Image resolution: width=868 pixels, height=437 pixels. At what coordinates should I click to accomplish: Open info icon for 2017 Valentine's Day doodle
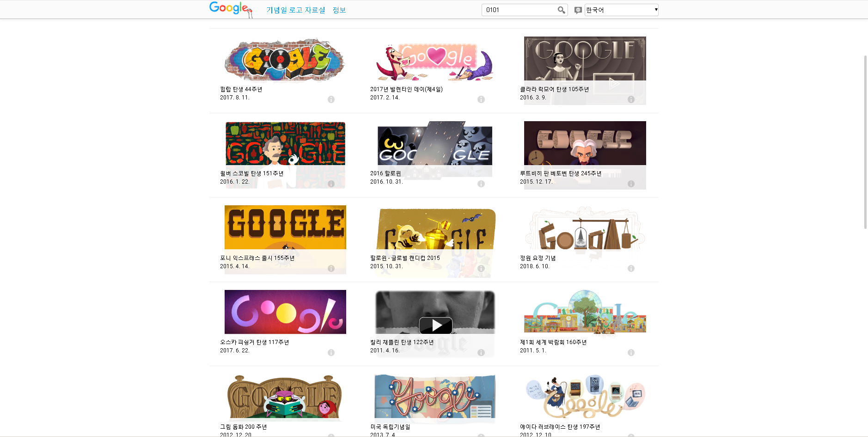pos(481,99)
